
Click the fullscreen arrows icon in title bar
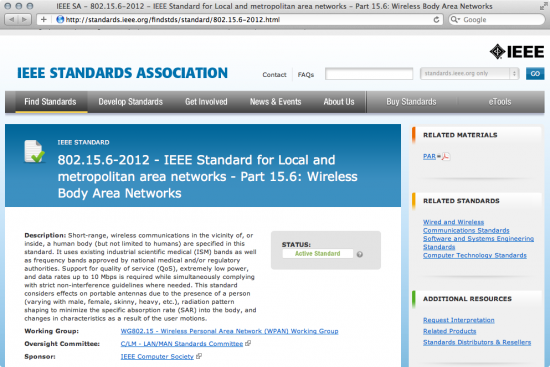pos(543,6)
